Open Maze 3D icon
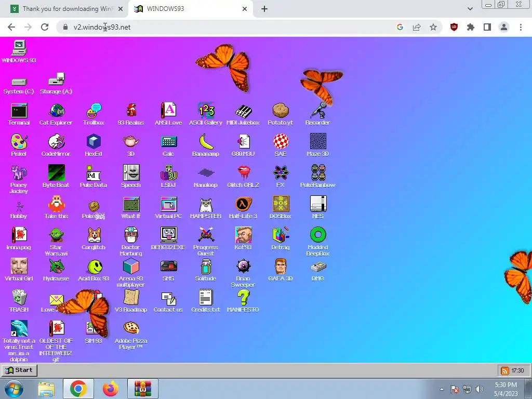Image resolution: width=532 pixels, height=399 pixels. 318,145
